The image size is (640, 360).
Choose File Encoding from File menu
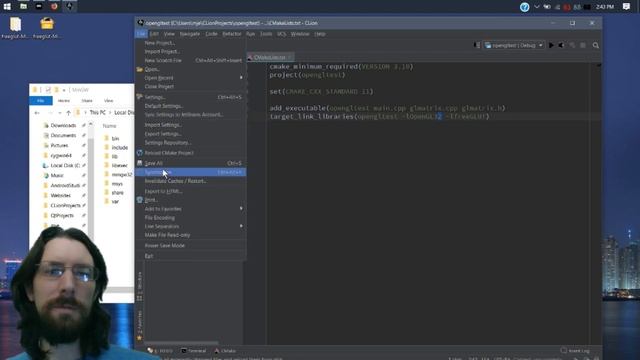tap(191, 218)
